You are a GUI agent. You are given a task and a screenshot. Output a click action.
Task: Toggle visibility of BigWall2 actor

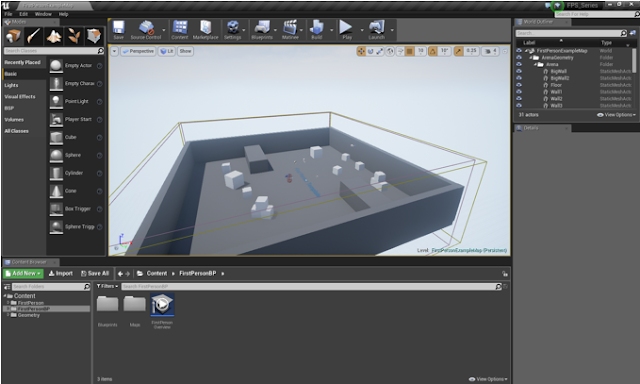pos(519,78)
